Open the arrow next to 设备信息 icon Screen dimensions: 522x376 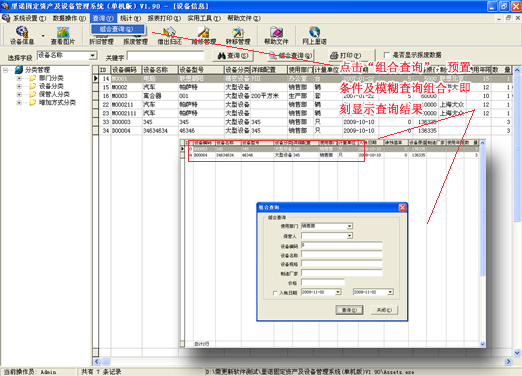(x=43, y=35)
